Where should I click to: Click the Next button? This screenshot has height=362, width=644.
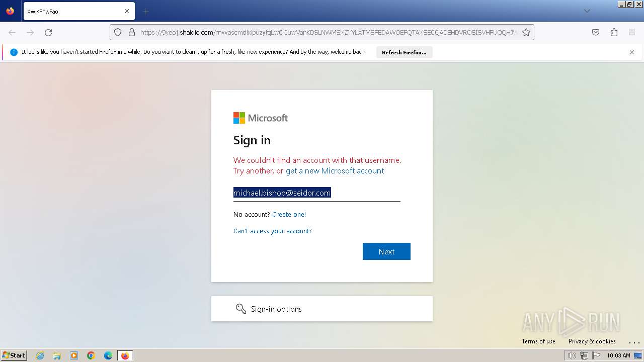coord(386,251)
